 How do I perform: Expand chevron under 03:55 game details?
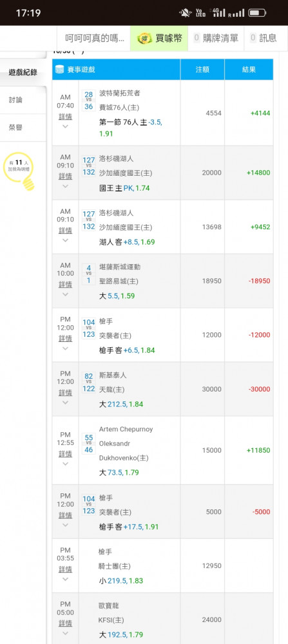pos(65,579)
